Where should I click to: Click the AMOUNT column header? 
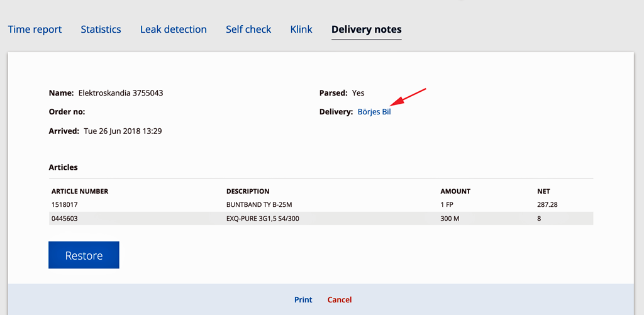[x=455, y=191]
